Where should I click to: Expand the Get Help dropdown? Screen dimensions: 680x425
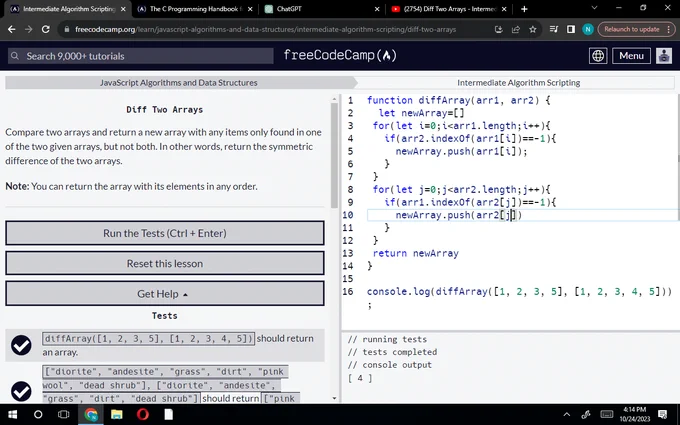tap(165, 294)
